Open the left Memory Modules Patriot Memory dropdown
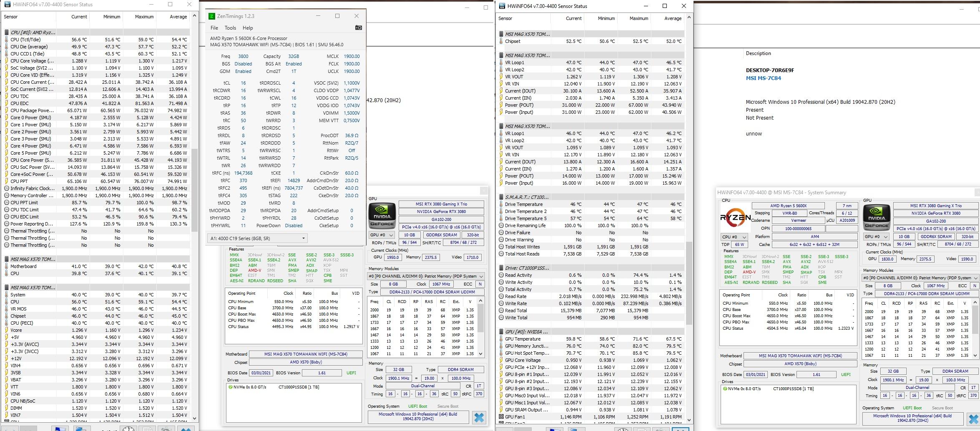The height and width of the screenshot is (431, 980). (426, 276)
